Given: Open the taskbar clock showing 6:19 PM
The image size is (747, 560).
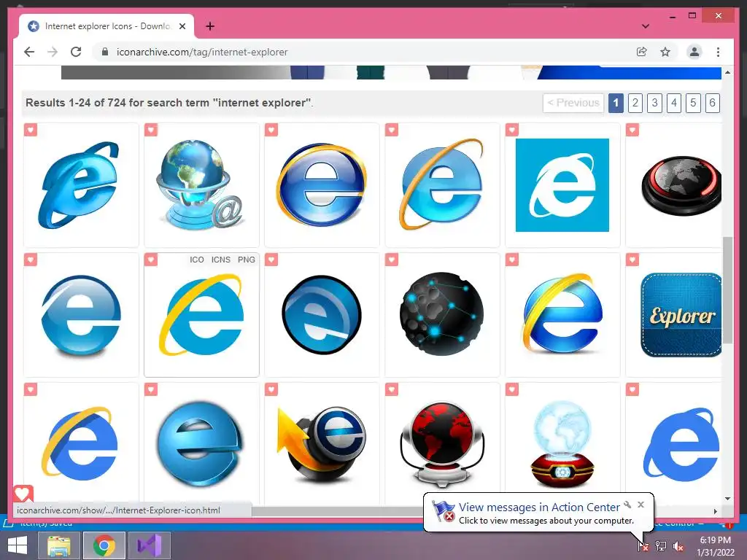Looking at the screenshot, I should coord(715,545).
